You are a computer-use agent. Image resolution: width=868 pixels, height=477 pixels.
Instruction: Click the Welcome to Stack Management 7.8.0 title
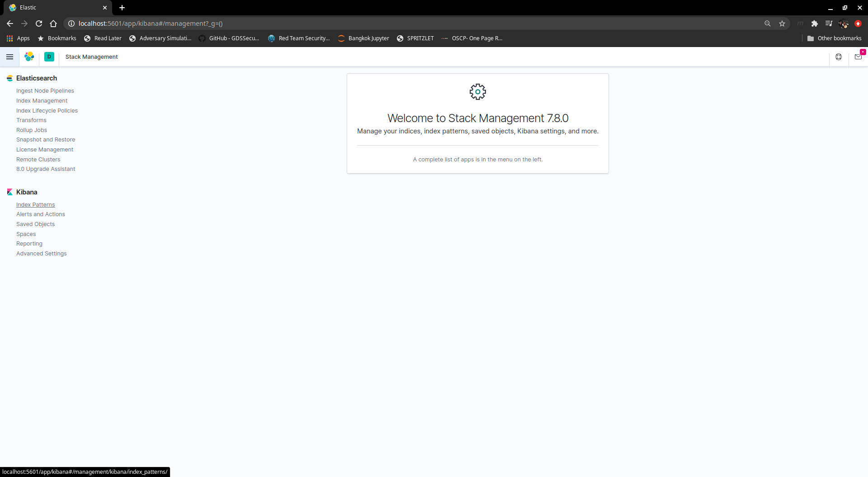point(478,118)
